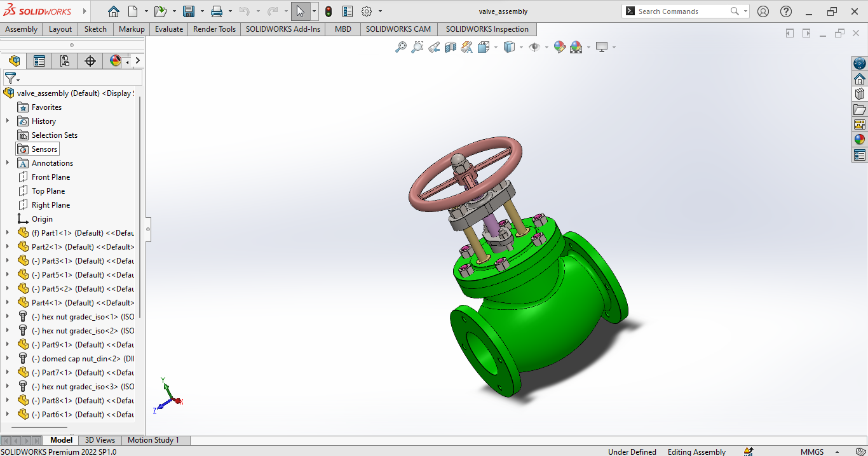868x456 pixels.
Task: Open the Home welcome dialog icon
Action: click(x=113, y=11)
